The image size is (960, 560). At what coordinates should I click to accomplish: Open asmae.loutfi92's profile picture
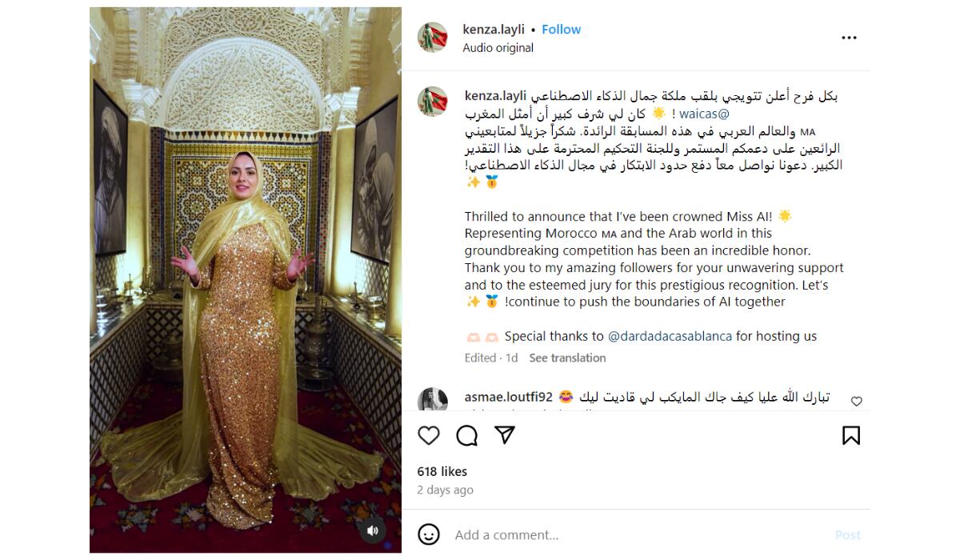433,399
